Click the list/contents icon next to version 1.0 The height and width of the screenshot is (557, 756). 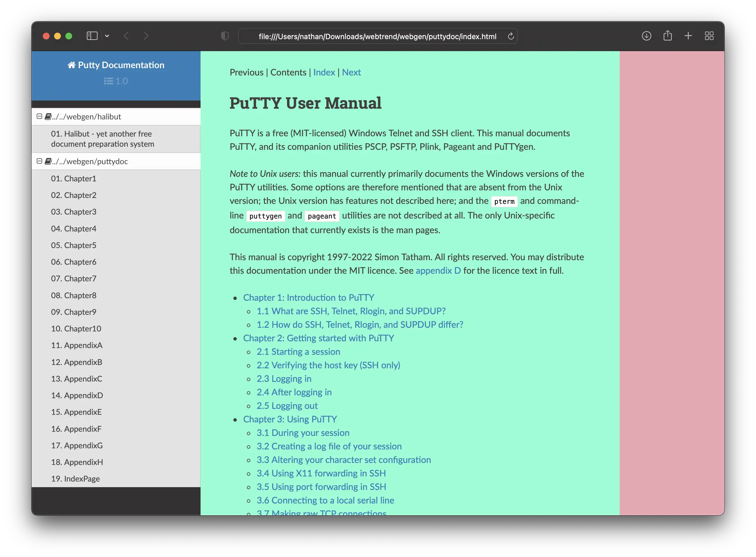click(x=109, y=82)
